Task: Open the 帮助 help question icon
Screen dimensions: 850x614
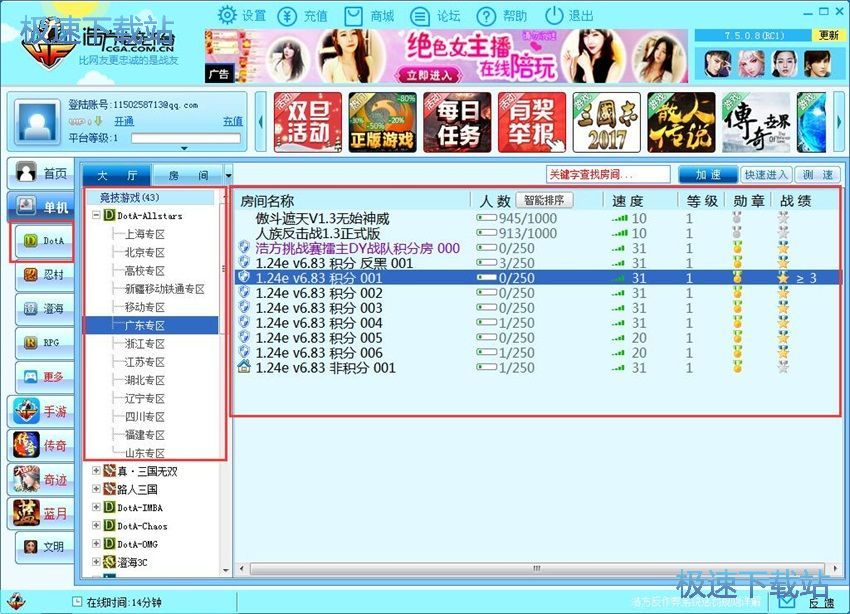Action: point(486,16)
